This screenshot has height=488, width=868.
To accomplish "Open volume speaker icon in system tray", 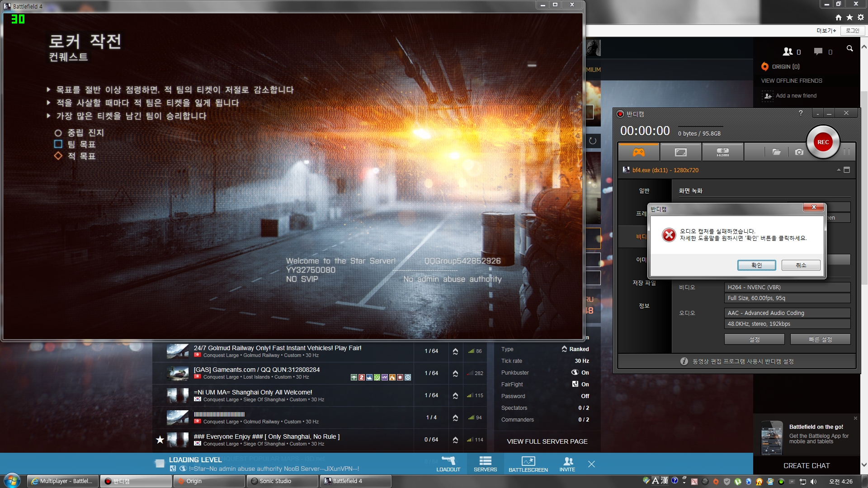I will 813,481.
